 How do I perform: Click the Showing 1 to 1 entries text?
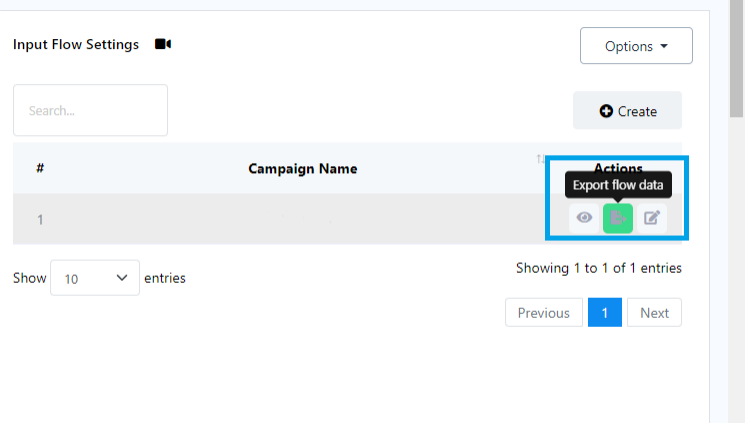[598, 268]
